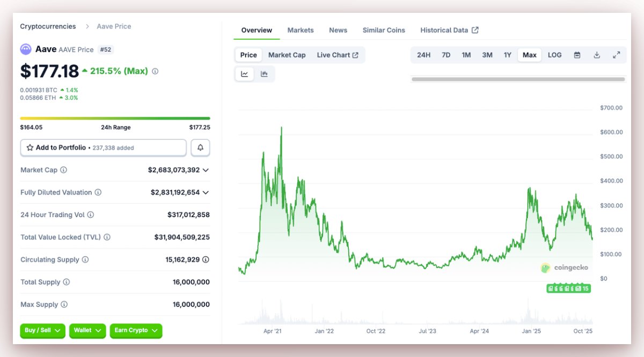
Task: Set chart range to 1M
Action: [x=466, y=55]
